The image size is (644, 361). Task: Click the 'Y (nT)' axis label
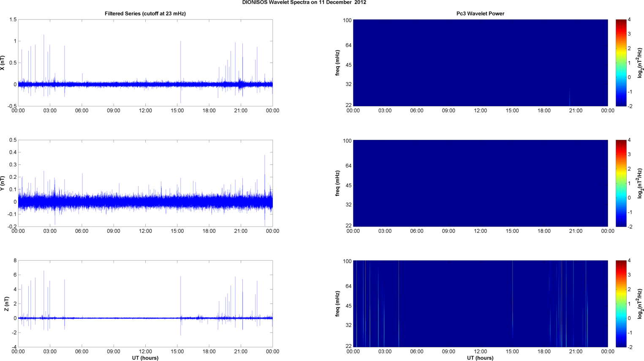click(x=3, y=183)
